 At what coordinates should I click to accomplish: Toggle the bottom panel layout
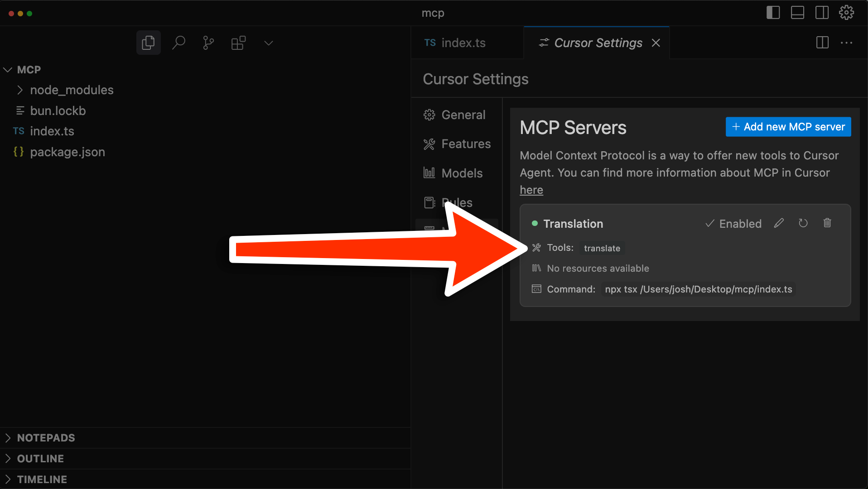(x=797, y=13)
